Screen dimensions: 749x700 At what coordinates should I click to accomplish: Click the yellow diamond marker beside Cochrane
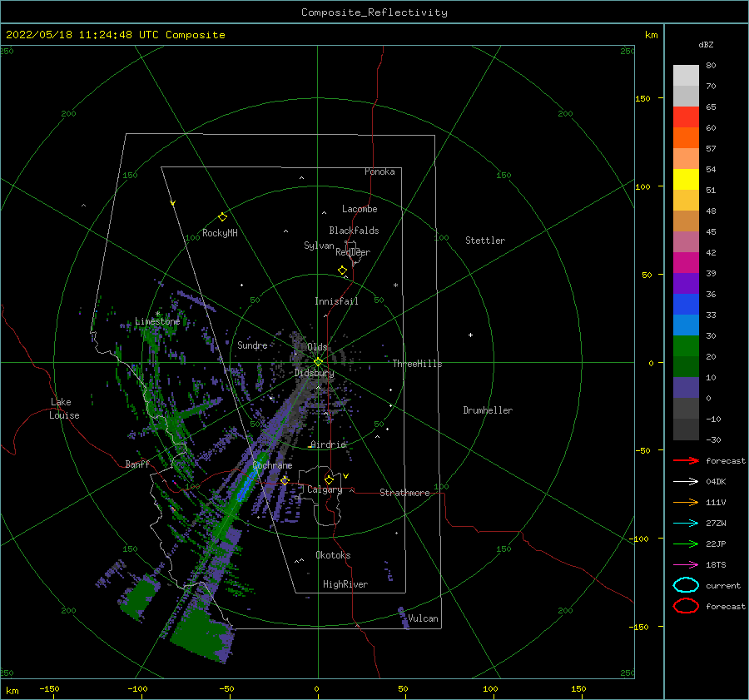click(285, 480)
